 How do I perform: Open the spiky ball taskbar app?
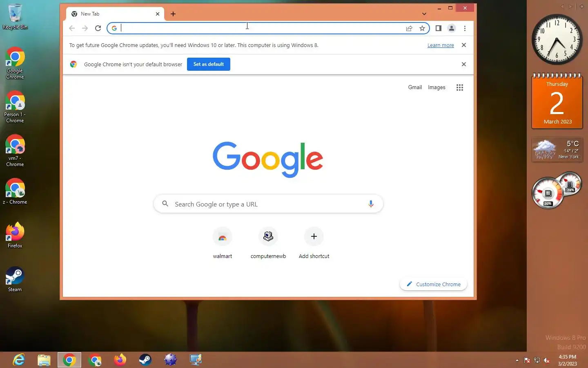171,360
